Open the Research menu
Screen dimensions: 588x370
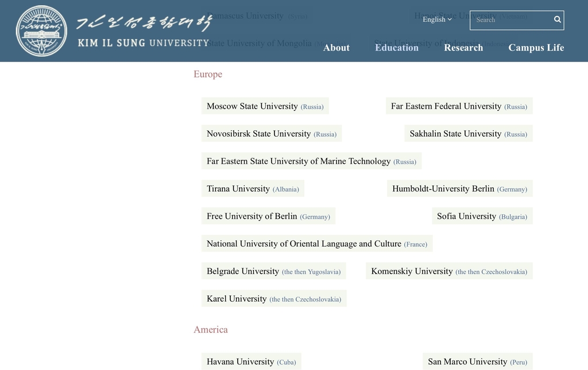(x=463, y=48)
